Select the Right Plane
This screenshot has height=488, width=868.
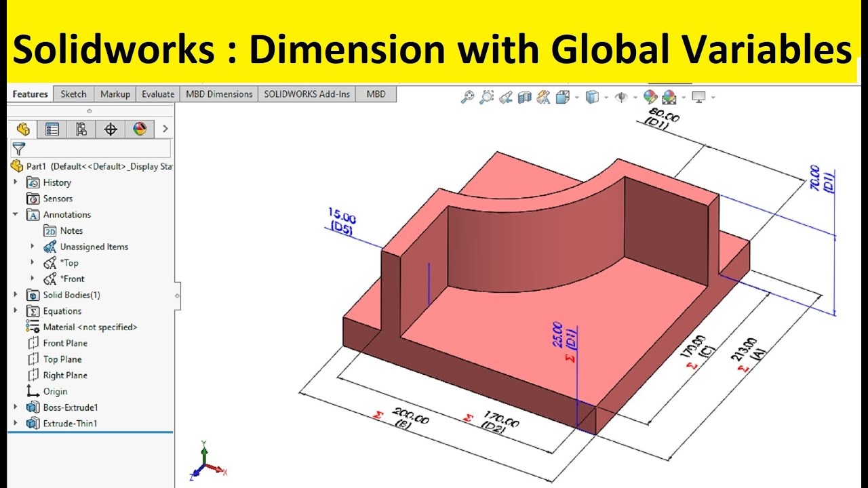click(56, 375)
